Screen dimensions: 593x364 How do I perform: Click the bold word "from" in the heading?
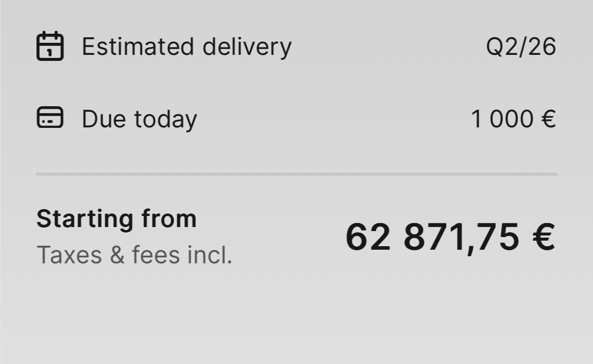point(169,219)
